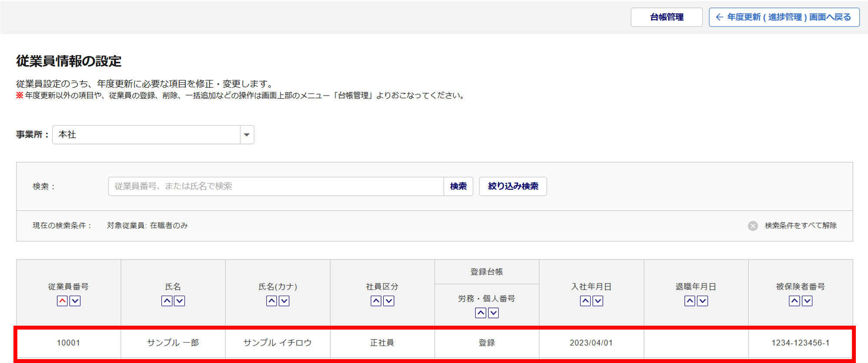Sort 社員区分 column descending
The width and height of the screenshot is (868, 363).
coord(389,301)
